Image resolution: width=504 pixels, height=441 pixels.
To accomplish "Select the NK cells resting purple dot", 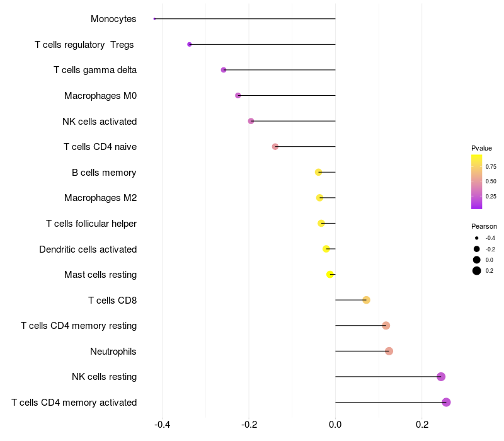I will (441, 376).
